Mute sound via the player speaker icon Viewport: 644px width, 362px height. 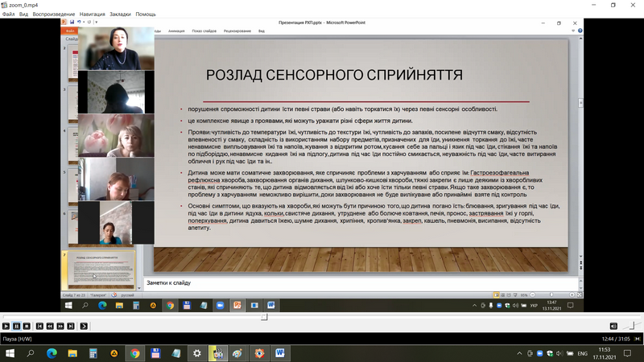coord(613,327)
